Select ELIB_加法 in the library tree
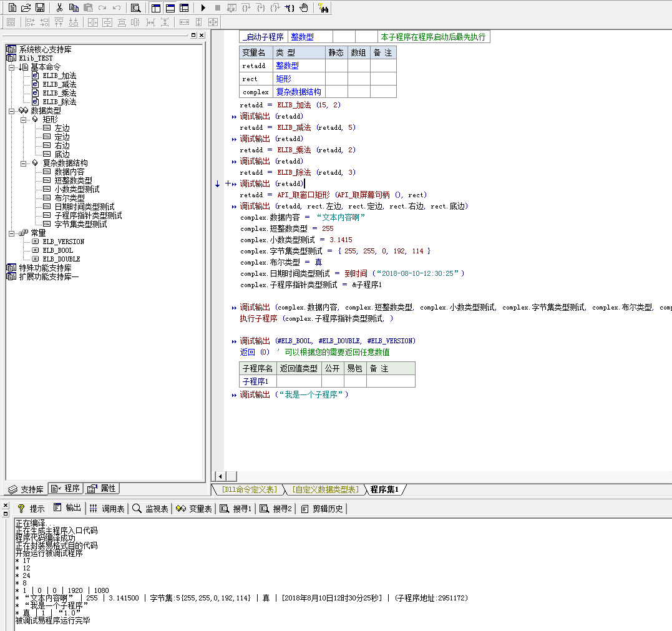Screen dimensions: 672x631 pos(59,76)
